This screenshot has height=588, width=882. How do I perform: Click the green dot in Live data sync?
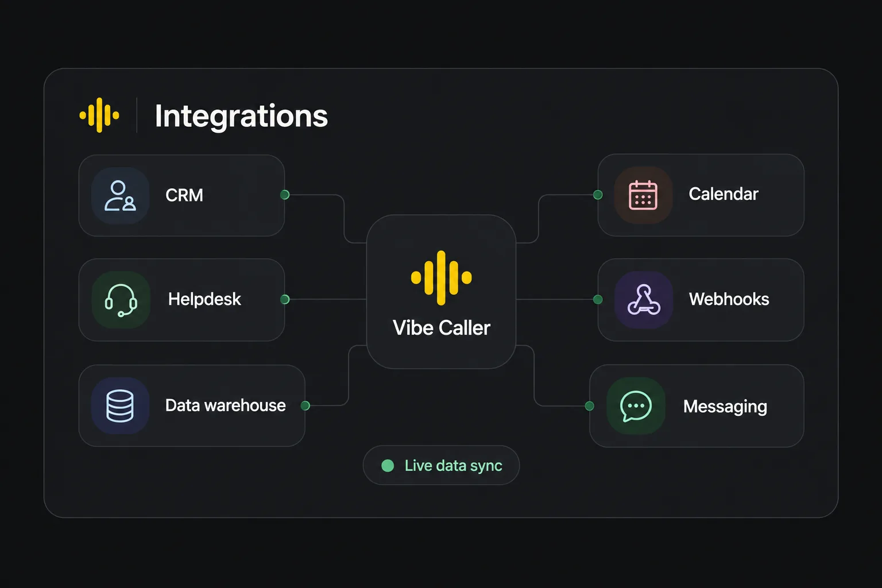[388, 466]
